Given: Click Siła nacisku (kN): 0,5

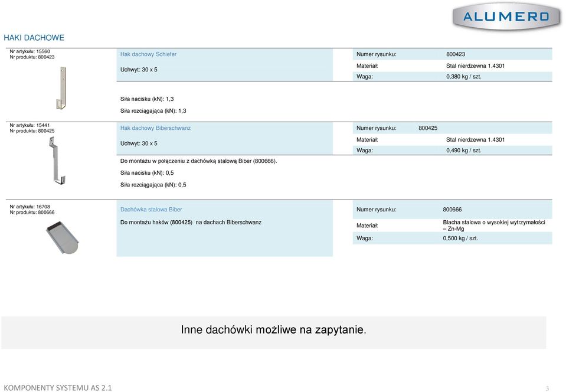Looking at the screenshot, I should point(147,173).
